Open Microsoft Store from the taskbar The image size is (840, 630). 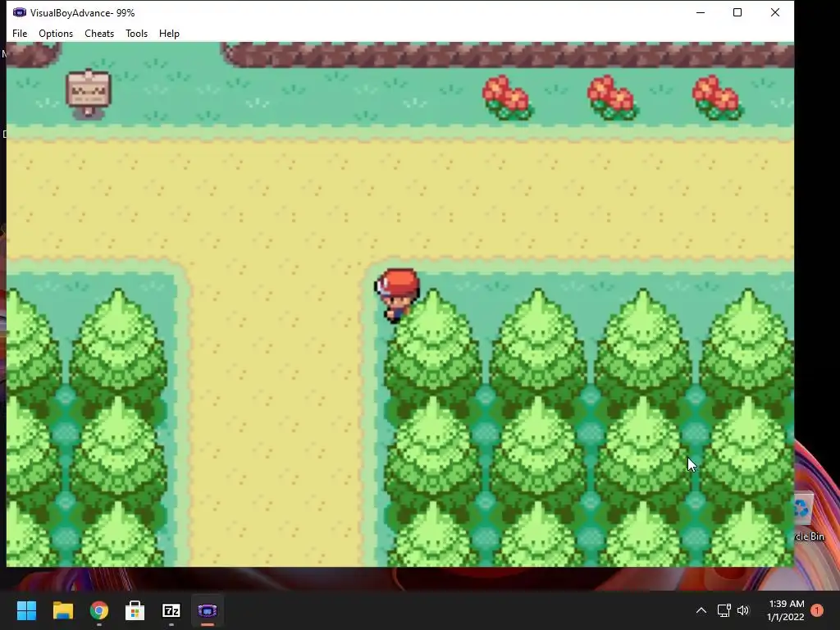(x=135, y=610)
